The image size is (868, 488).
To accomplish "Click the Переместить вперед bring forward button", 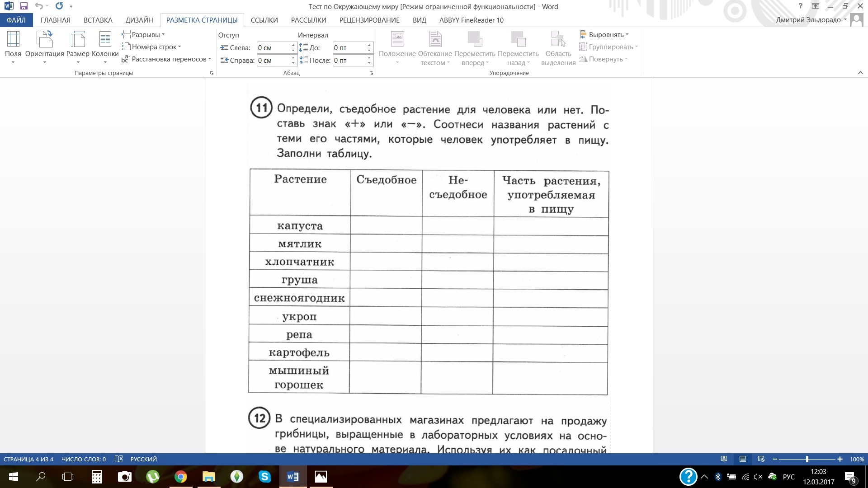I will (475, 48).
